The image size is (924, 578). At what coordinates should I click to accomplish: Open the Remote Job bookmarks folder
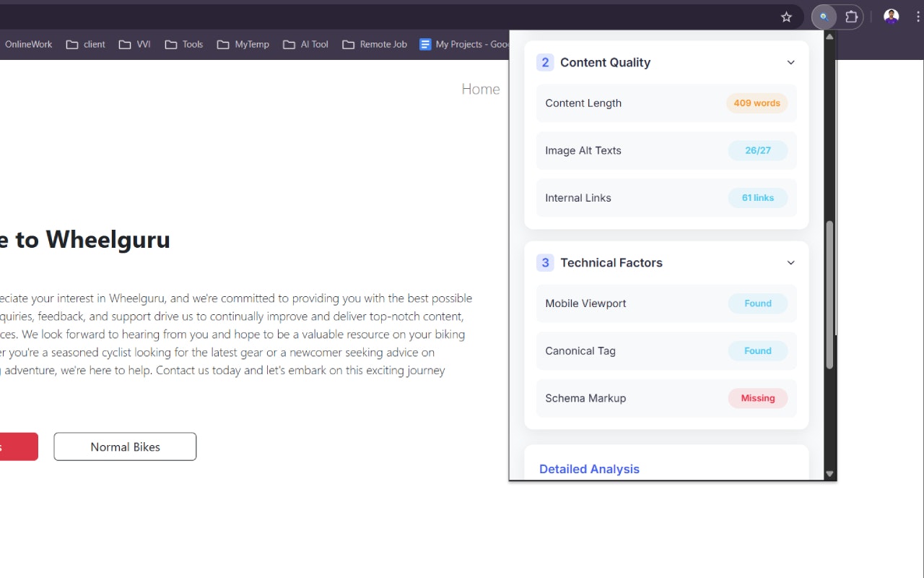coord(374,44)
